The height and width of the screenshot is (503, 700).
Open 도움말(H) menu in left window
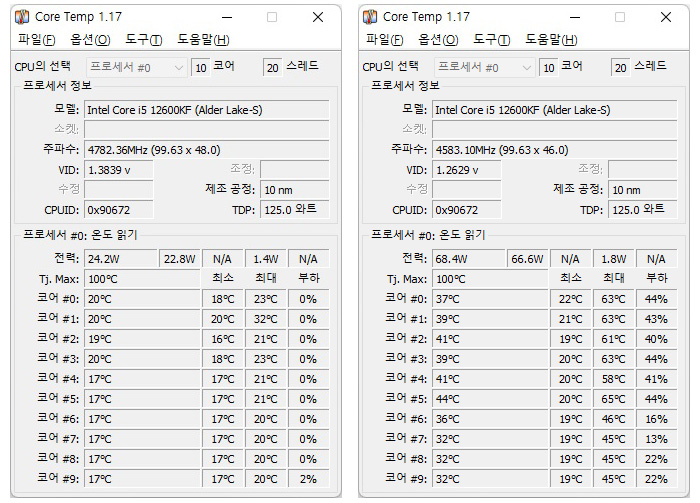(203, 40)
